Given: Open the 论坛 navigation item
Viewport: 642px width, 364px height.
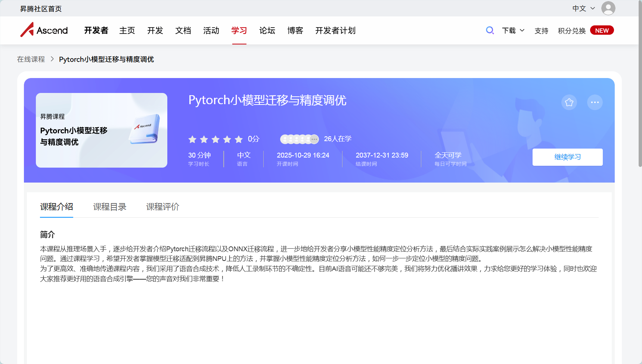Looking at the screenshot, I should [267, 30].
